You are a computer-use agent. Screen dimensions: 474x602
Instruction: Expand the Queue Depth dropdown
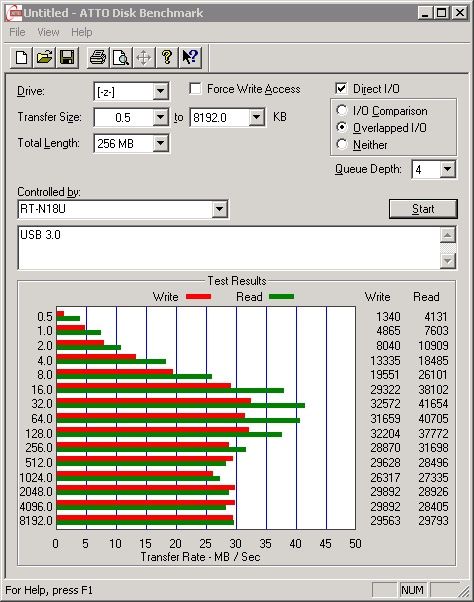pyautogui.click(x=448, y=169)
